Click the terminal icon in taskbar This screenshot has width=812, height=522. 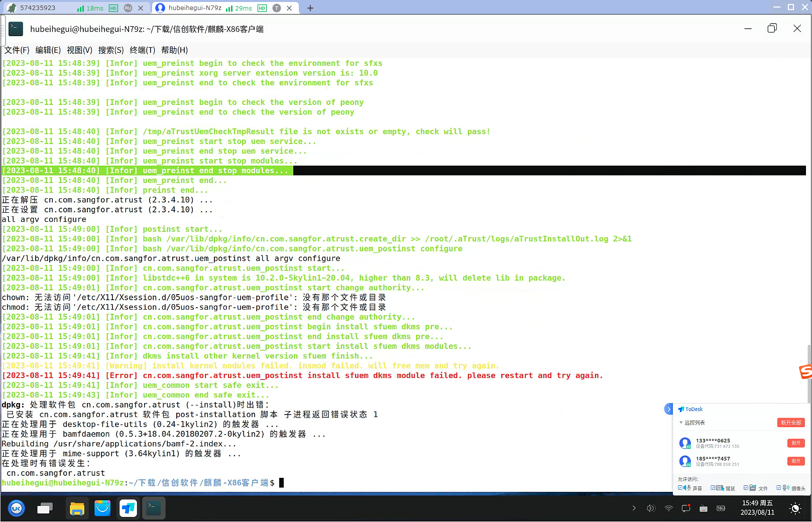pos(154,508)
